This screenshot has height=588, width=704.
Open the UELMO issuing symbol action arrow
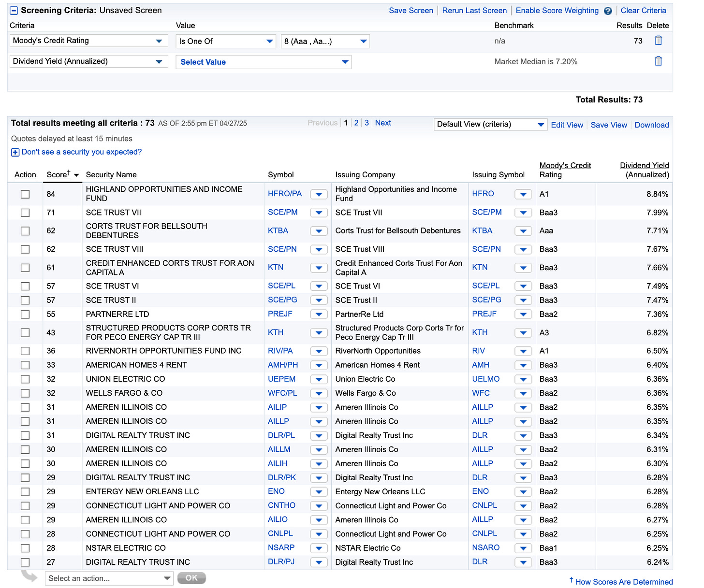523,379
